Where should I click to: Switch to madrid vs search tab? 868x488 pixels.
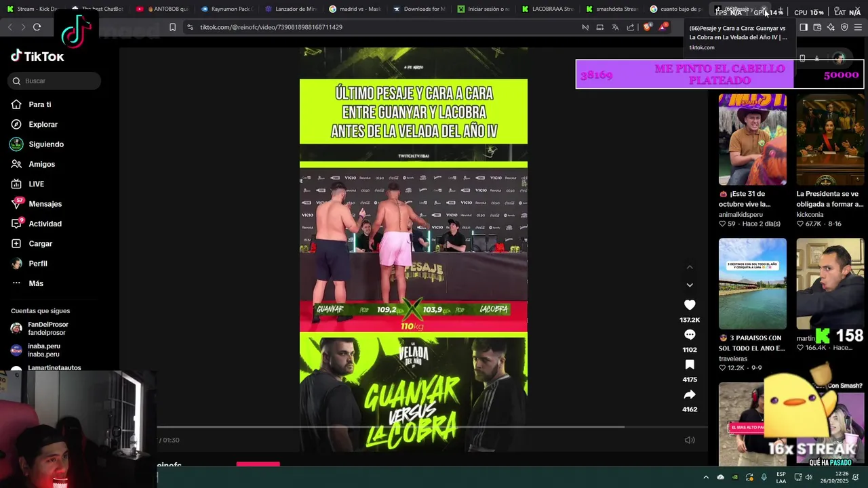355,9
